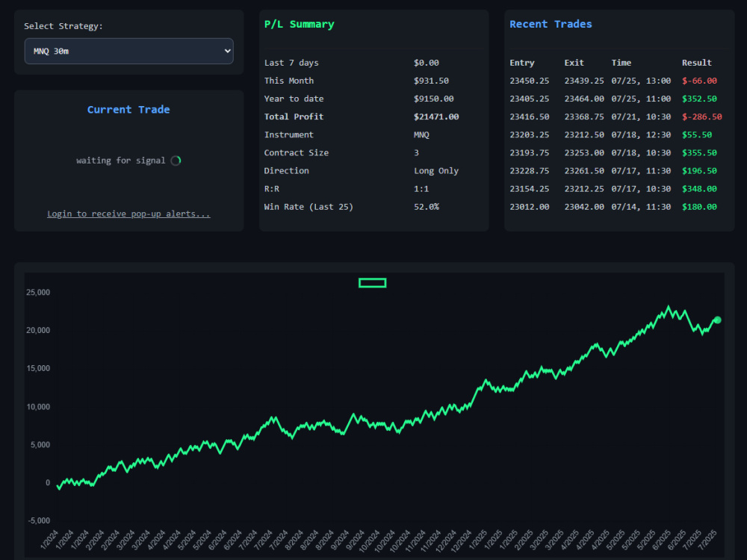Click the entry price 23450.25
Image resolution: width=747 pixels, height=560 pixels.
[x=530, y=81]
